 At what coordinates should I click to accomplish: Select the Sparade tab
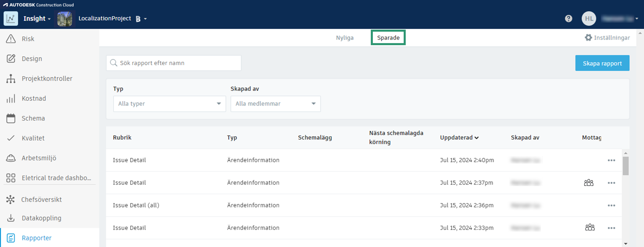coord(388,38)
